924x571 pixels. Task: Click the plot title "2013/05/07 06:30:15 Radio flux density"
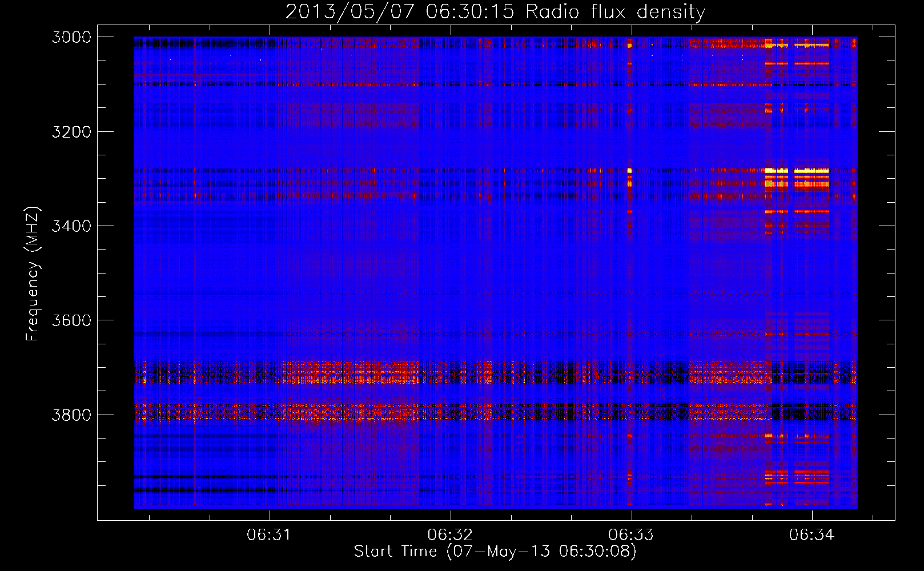(496, 12)
